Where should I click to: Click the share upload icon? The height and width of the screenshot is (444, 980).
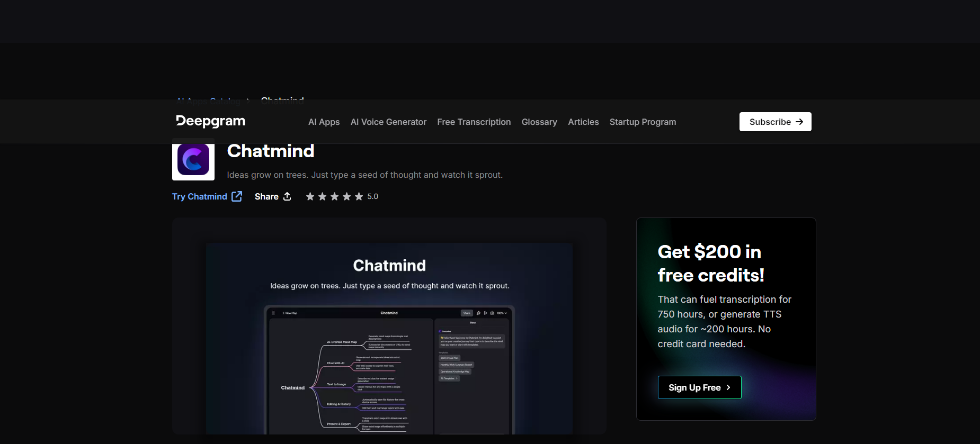[x=287, y=196]
